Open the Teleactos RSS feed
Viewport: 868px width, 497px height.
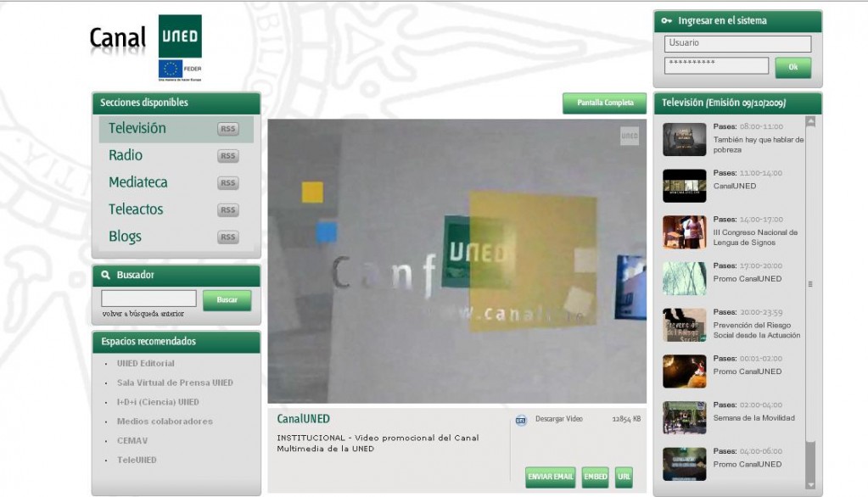(x=228, y=210)
